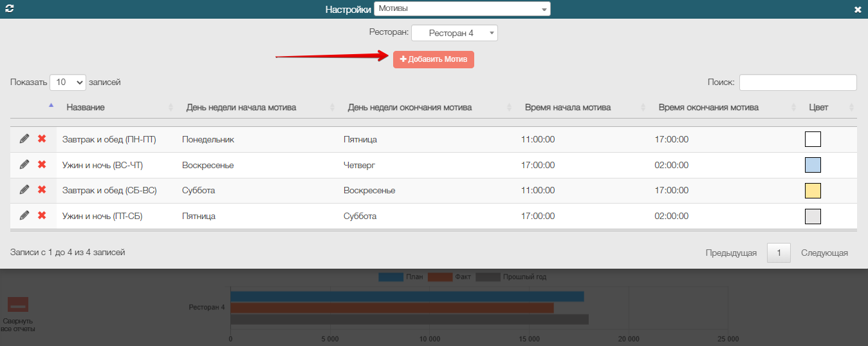
Task: Click orange Факт bar in background chart
Action: click(392, 308)
